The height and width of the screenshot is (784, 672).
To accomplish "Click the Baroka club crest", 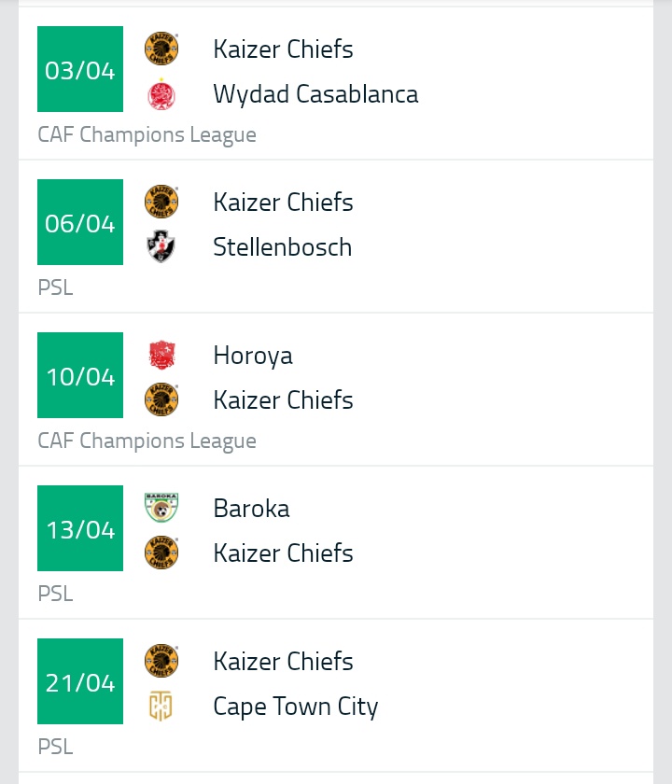I will pyautogui.click(x=161, y=509).
